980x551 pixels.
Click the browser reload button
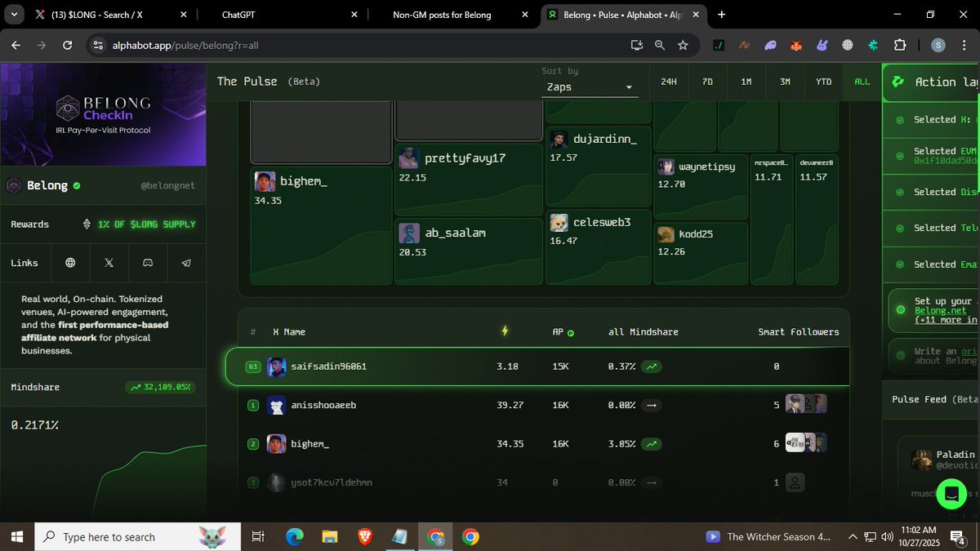(67, 46)
